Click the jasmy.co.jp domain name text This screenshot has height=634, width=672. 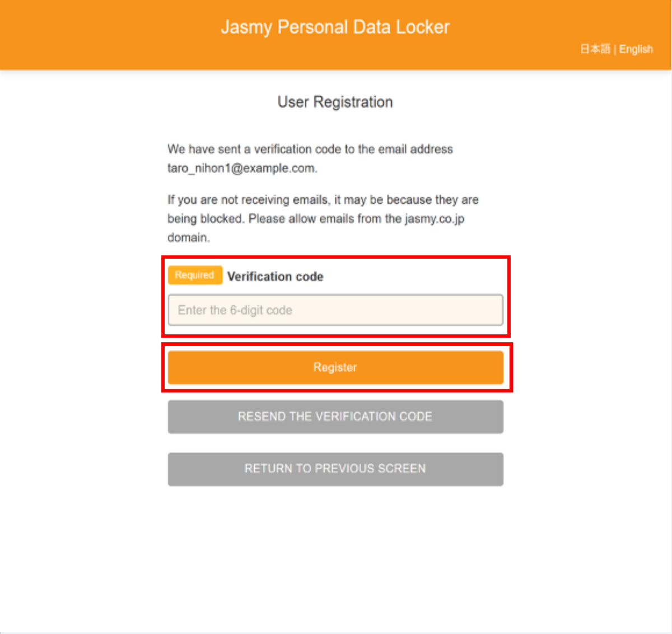click(x=435, y=219)
